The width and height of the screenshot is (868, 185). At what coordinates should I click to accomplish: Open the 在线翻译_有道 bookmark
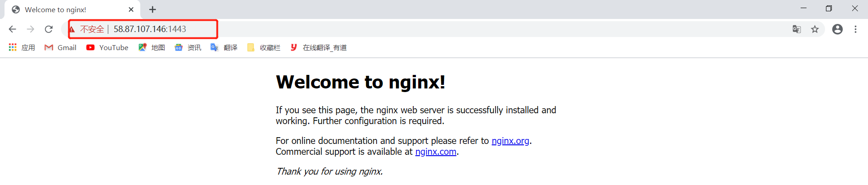(x=318, y=47)
